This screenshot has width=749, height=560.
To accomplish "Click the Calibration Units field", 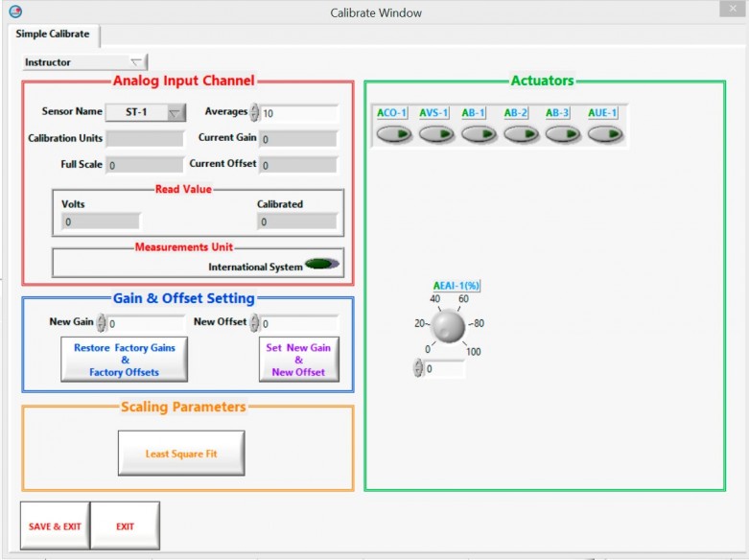I will (145, 139).
